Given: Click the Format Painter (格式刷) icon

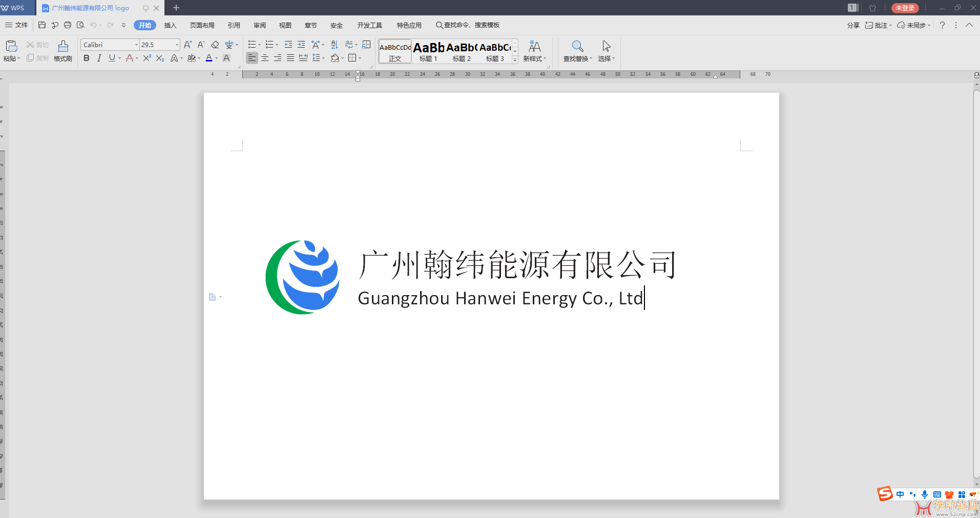Looking at the screenshot, I should [62, 51].
